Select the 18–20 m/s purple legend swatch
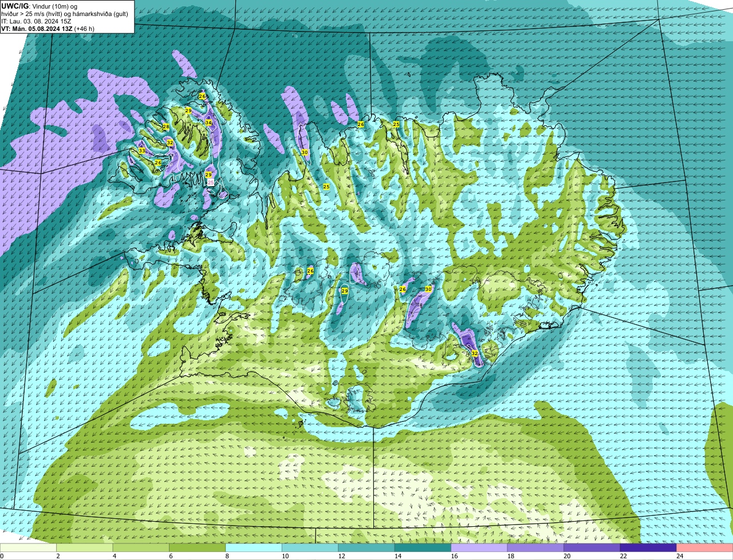733x560 pixels. coord(535,547)
